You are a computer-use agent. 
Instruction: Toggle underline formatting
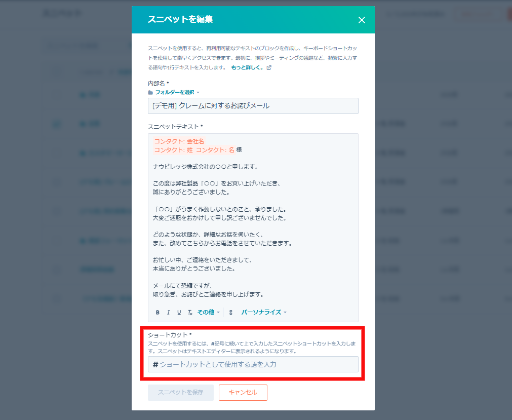pos(179,313)
